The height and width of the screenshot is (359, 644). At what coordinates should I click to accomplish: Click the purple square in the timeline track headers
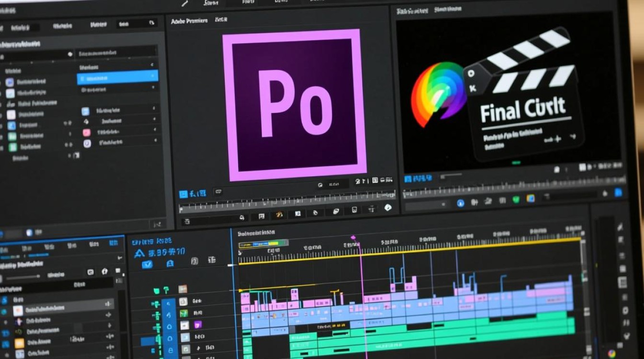click(198, 325)
